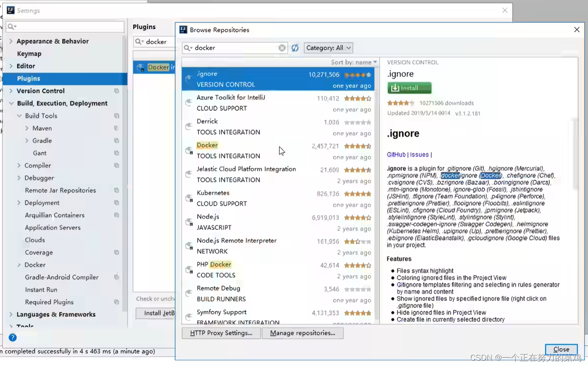This screenshot has height=366, width=588.
Task: Click the search icon in Browse Repositories field
Action: click(x=188, y=48)
